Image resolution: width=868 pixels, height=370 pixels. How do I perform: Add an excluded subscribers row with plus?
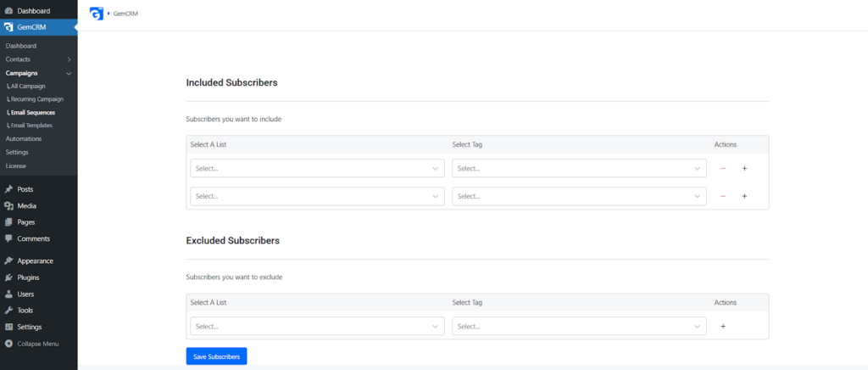click(723, 326)
